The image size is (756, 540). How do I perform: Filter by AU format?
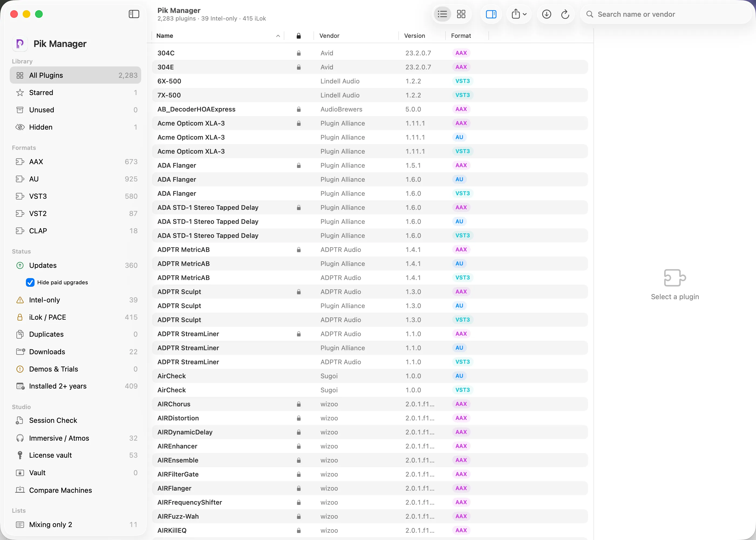tap(76, 179)
